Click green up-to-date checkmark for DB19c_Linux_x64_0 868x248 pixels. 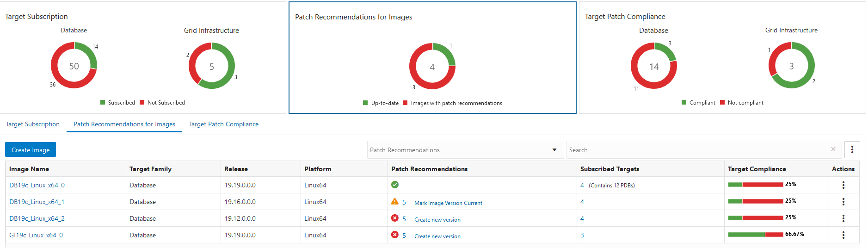tap(394, 185)
